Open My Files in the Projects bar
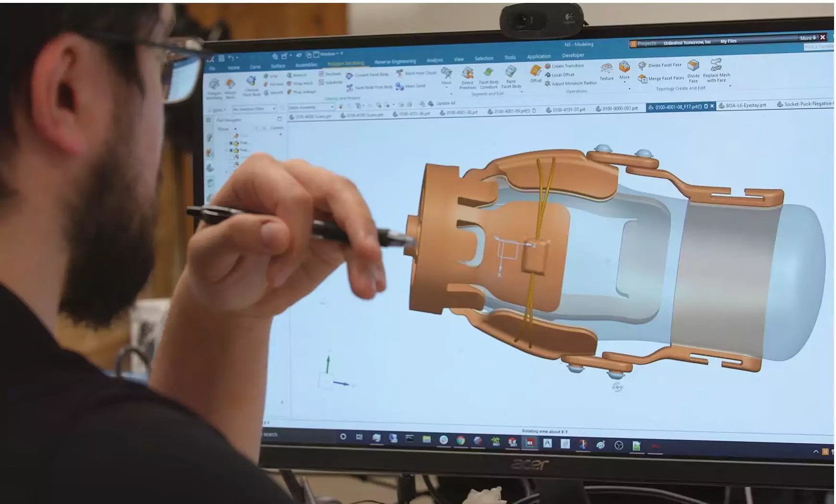 pos(728,41)
